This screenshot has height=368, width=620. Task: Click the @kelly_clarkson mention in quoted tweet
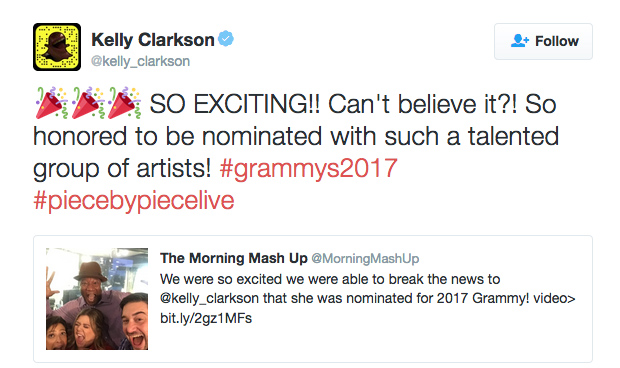point(209,298)
